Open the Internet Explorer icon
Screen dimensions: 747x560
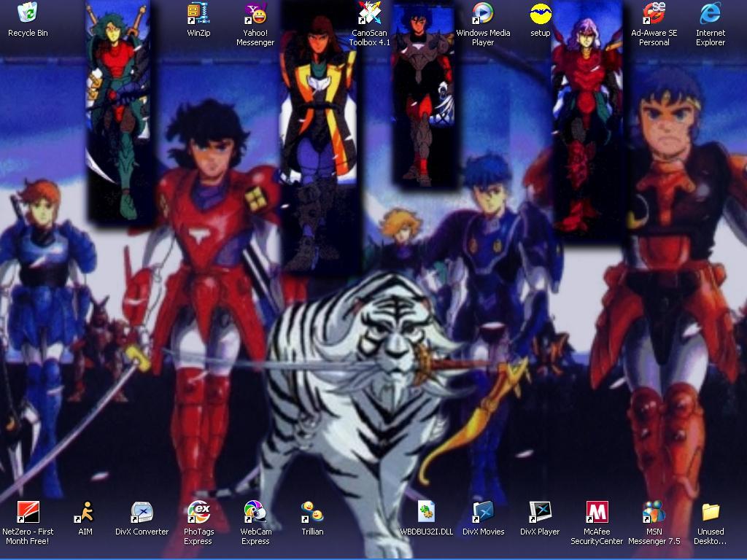tap(711, 13)
